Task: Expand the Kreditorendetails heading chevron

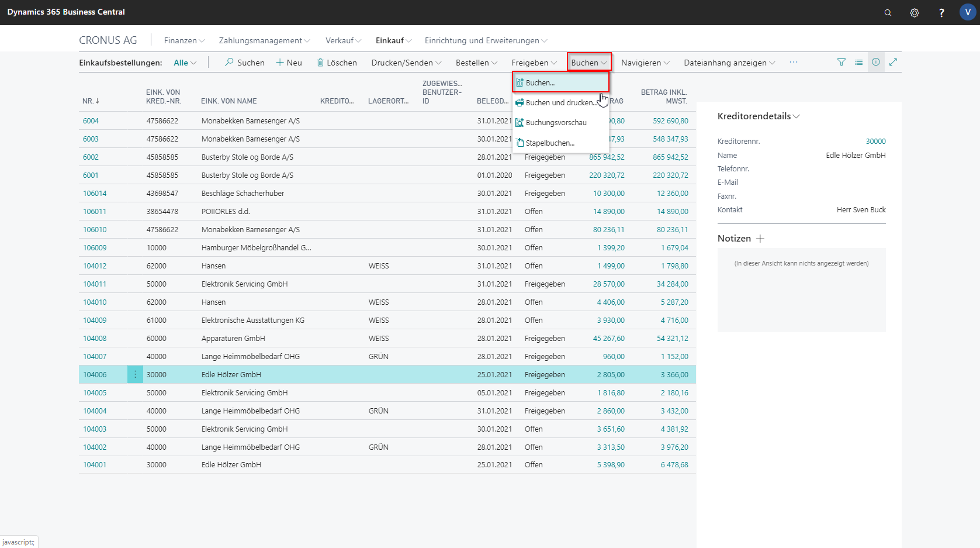Action: click(x=797, y=116)
